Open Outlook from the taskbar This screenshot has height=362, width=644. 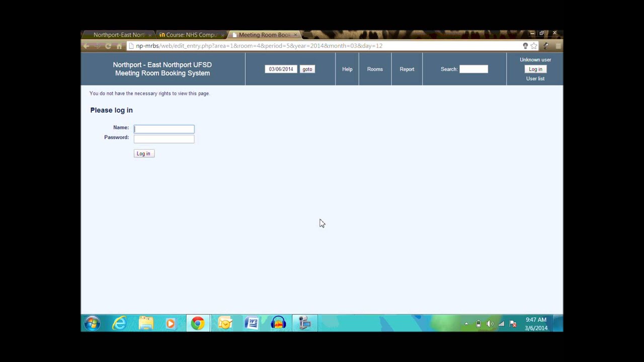pyautogui.click(x=225, y=323)
